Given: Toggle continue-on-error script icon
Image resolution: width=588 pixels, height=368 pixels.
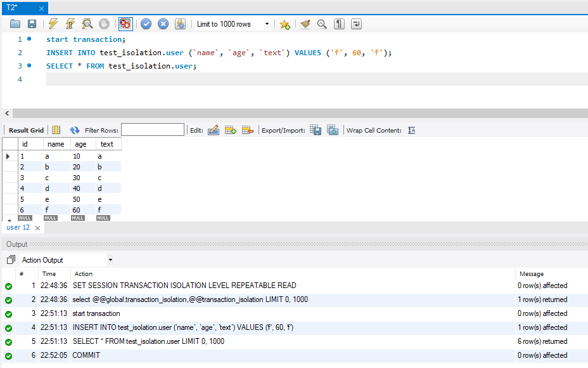Looking at the screenshot, I should [x=125, y=24].
